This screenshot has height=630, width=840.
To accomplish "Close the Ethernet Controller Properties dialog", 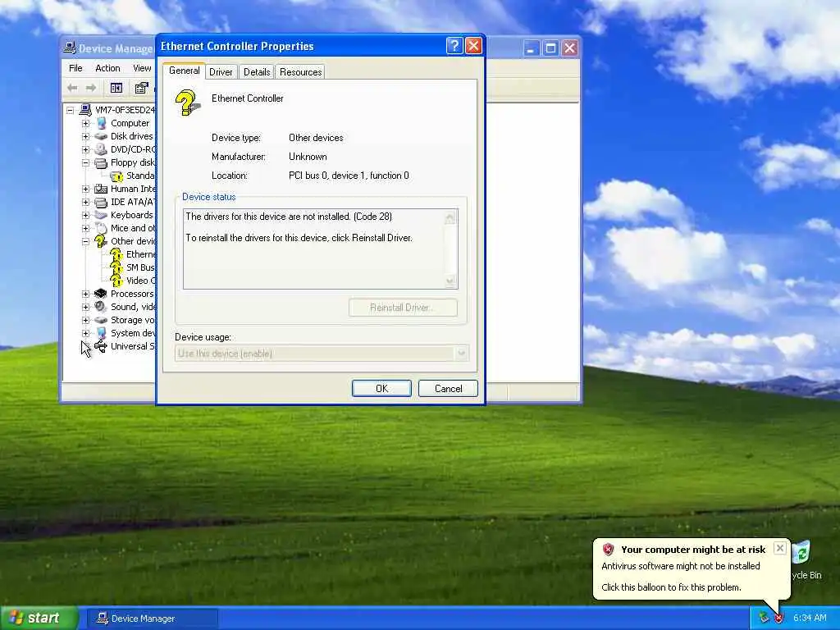I will (x=473, y=46).
